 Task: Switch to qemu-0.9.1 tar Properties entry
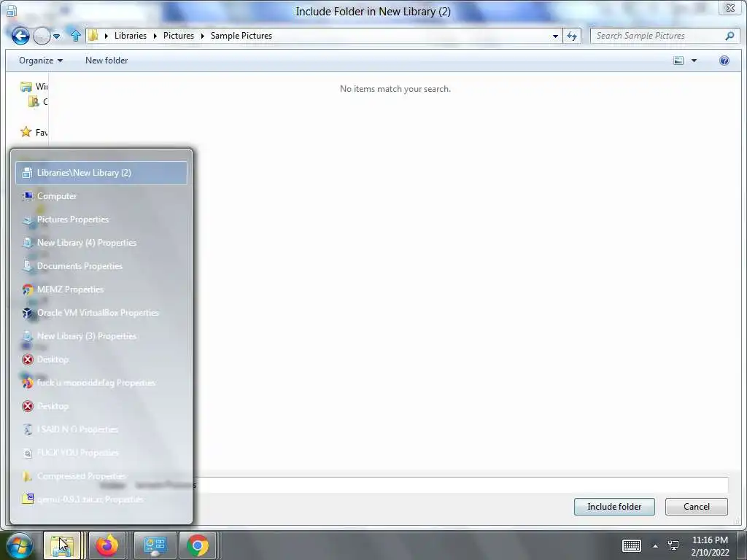pos(101,499)
